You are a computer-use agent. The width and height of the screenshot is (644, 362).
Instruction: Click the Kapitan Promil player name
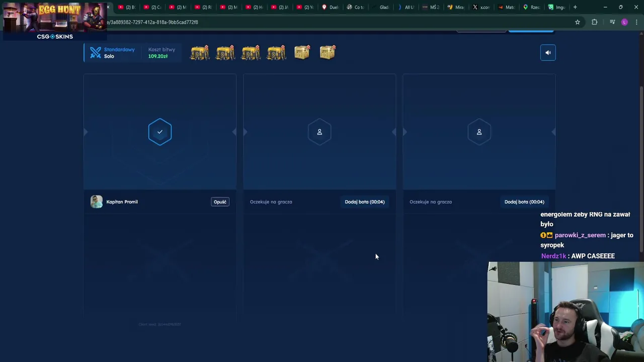[x=122, y=202]
